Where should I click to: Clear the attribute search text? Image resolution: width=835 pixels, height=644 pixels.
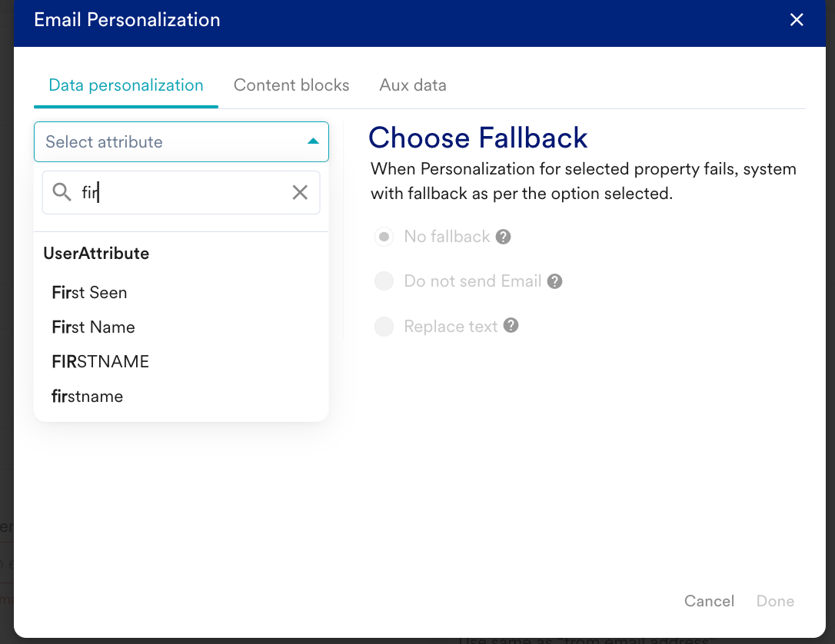pos(301,192)
